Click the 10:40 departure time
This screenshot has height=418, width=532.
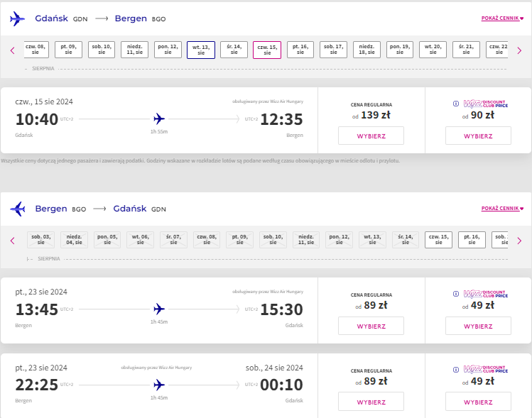(37, 119)
